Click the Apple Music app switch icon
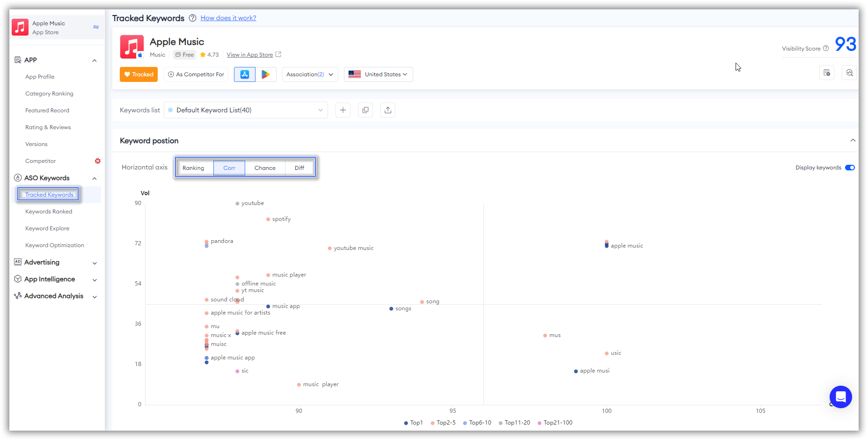 click(96, 27)
